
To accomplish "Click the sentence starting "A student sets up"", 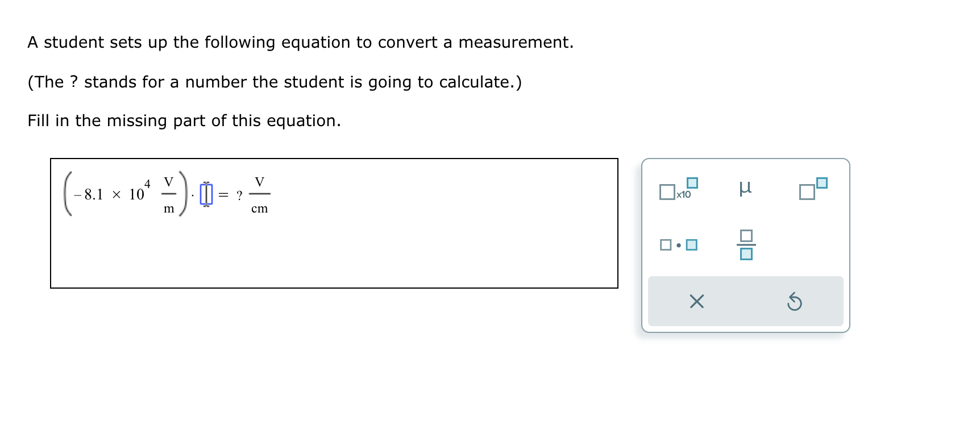I will [300, 43].
